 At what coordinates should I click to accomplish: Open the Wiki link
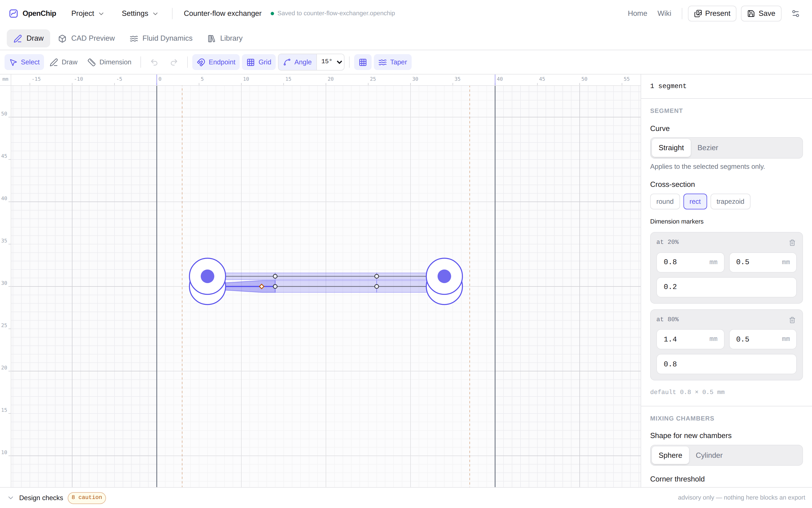[x=664, y=14]
